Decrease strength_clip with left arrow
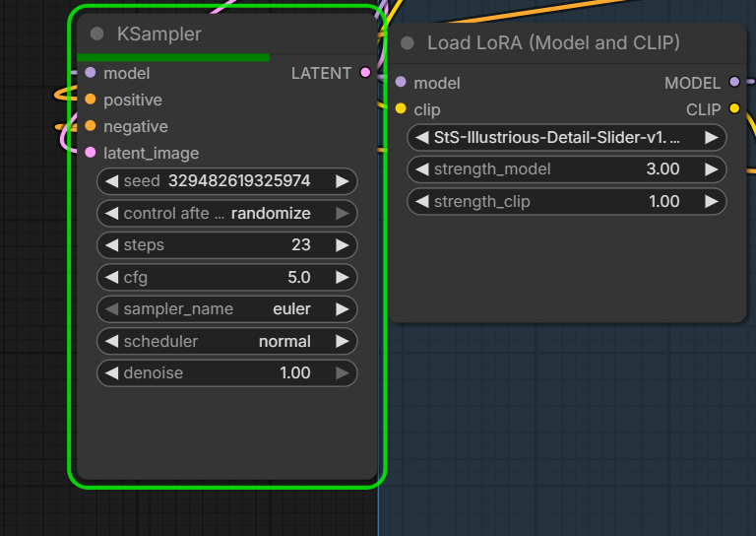Image resolution: width=756 pixels, height=536 pixels. point(422,201)
